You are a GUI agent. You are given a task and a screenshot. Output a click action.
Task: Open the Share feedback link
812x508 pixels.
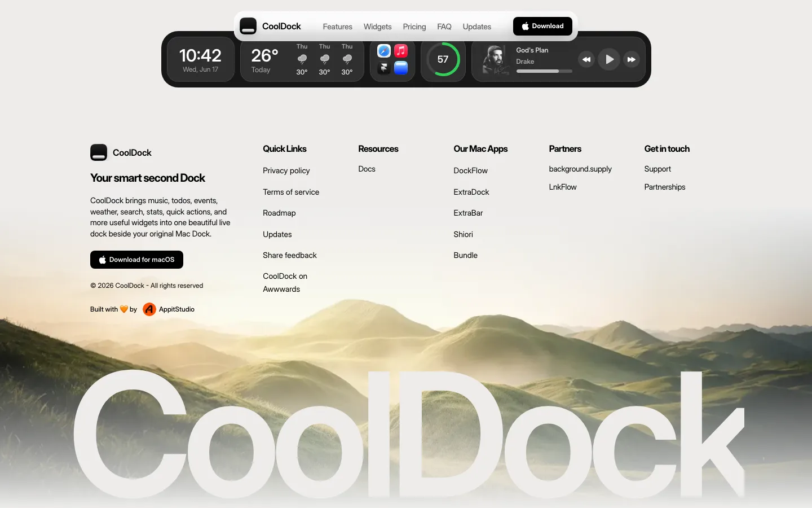290,255
